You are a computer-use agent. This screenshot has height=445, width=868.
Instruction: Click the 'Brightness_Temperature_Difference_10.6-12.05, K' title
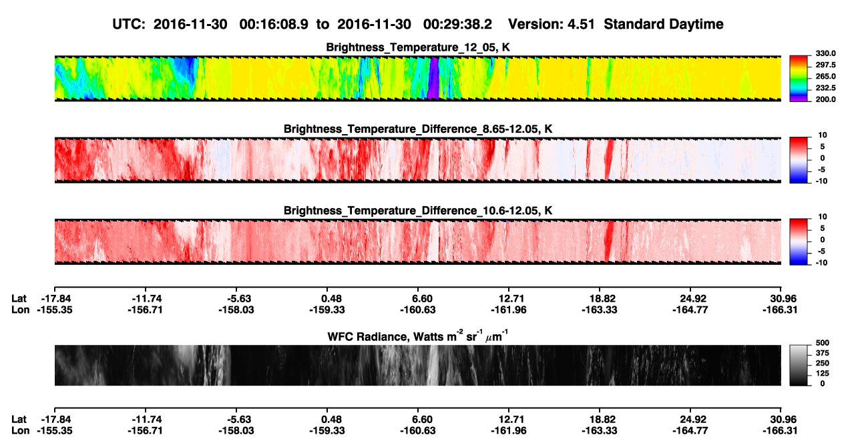click(x=418, y=211)
